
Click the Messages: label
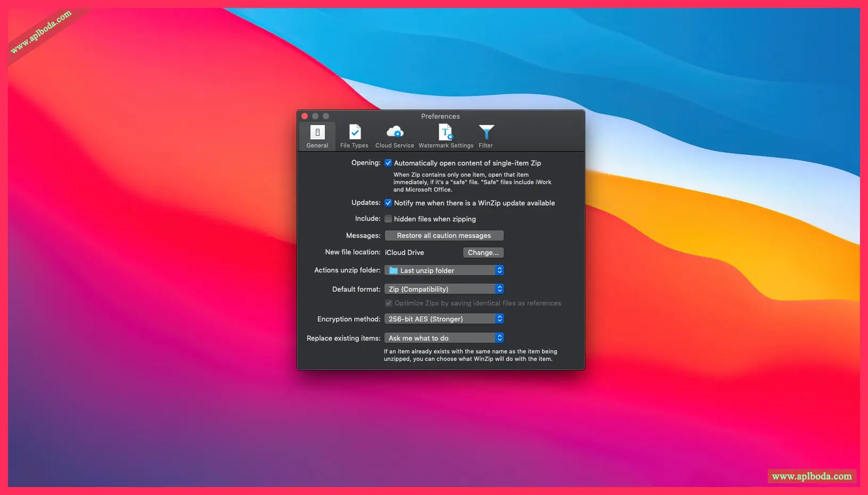tap(363, 236)
